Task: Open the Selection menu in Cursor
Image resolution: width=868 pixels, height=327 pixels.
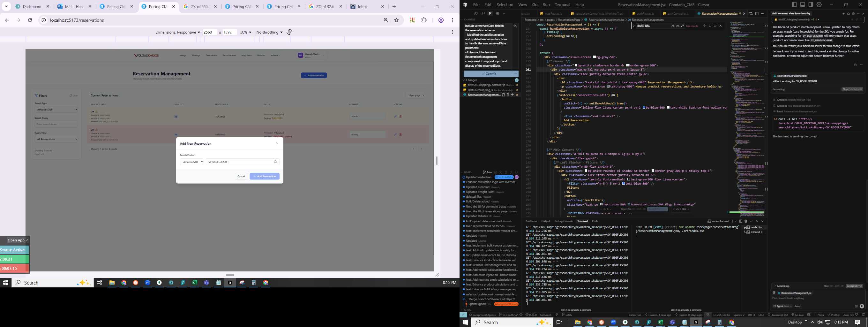Action: (x=505, y=4)
